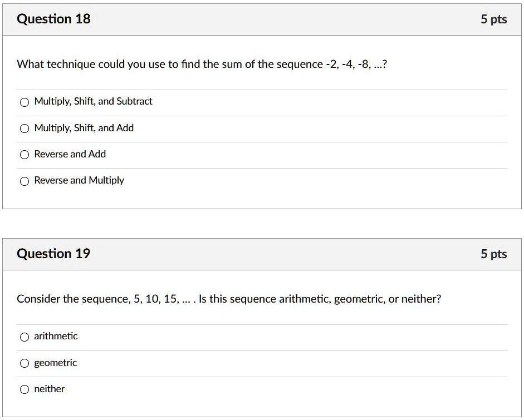
Task: Click the 'arithmetic' answer label text
Action: (x=56, y=336)
